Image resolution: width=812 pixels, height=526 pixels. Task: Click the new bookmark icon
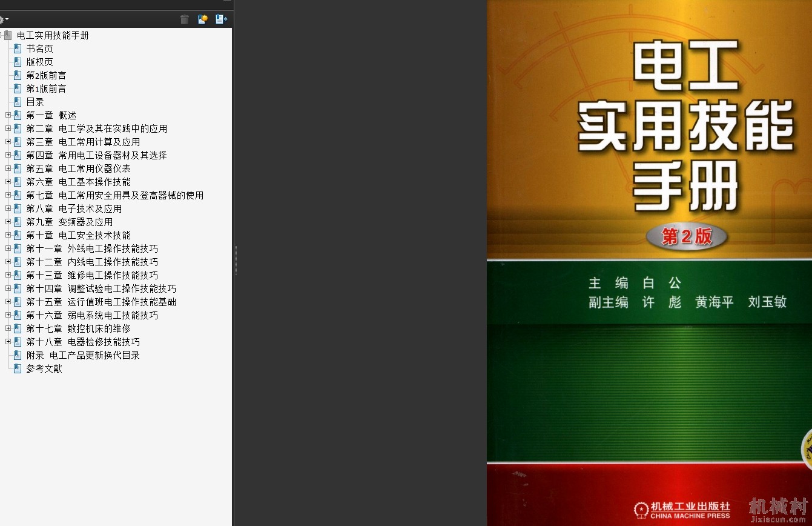pos(203,19)
